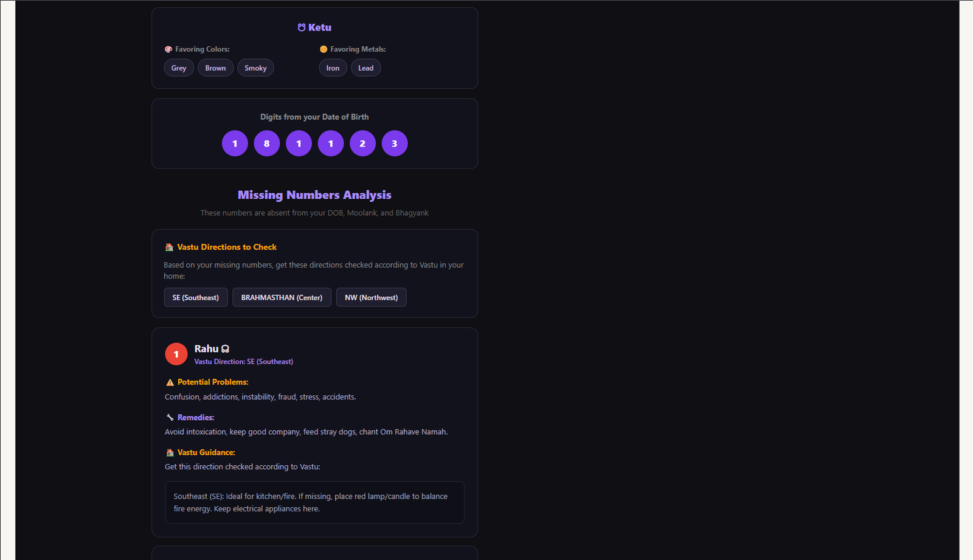Screen dimensions: 973x560
Task: Select the Brown color swatch
Action: pos(215,67)
